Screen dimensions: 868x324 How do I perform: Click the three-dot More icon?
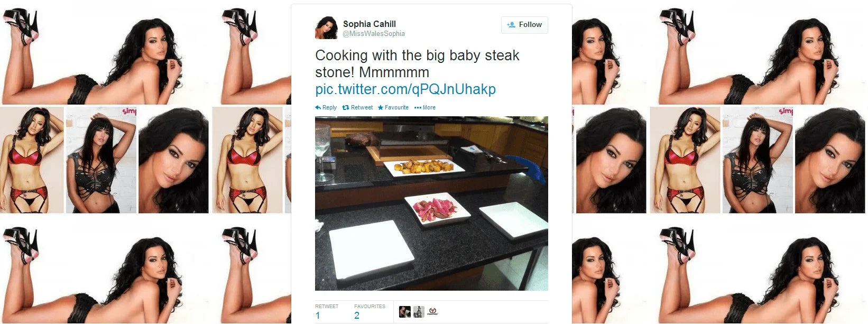click(418, 107)
